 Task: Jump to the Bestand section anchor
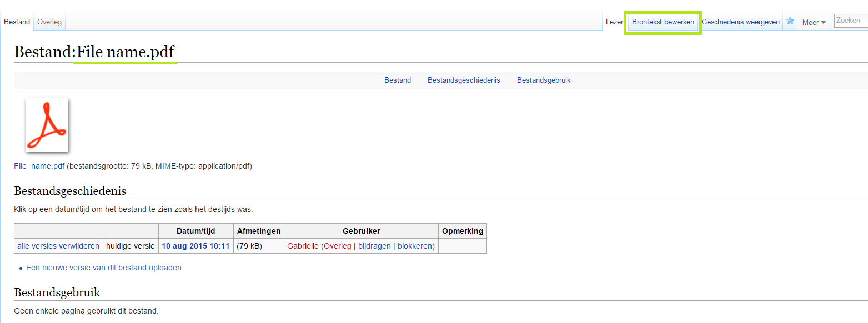click(x=398, y=80)
